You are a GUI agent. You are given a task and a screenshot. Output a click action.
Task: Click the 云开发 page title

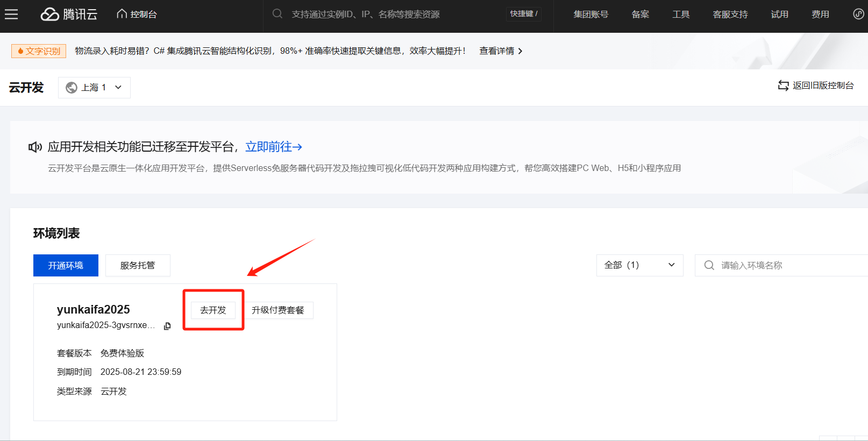pyautogui.click(x=26, y=88)
